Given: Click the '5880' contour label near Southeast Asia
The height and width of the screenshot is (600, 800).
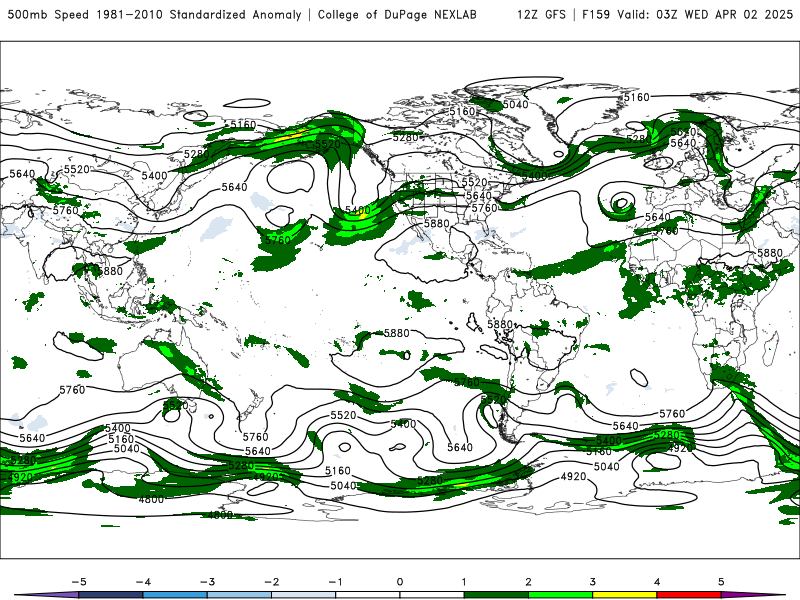Looking at the screenshot, I should 110,271.
